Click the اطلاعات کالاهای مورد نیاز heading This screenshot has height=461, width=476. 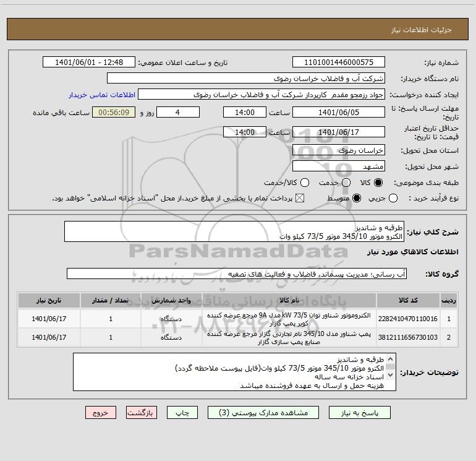(412, 252)
